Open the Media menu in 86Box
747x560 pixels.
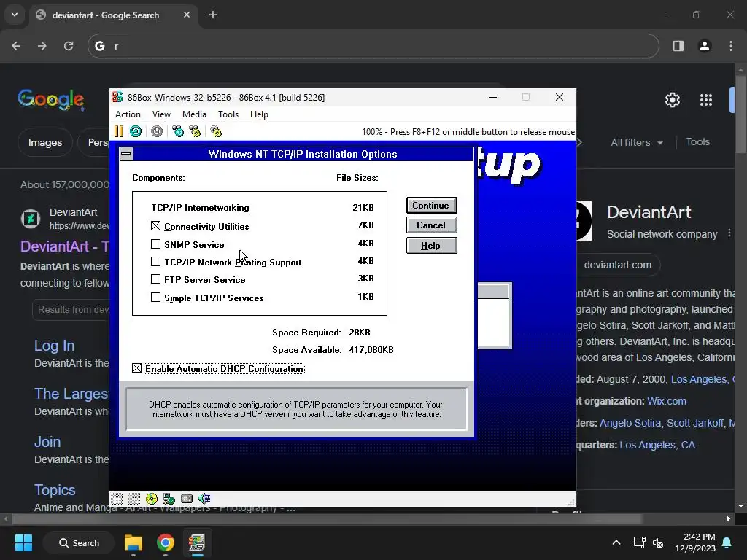[194, 114]
